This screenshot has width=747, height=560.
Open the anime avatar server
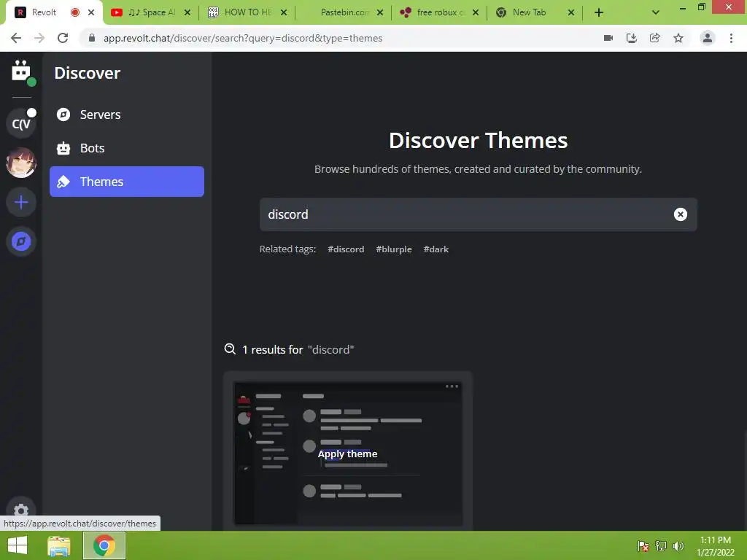point(21,163)
